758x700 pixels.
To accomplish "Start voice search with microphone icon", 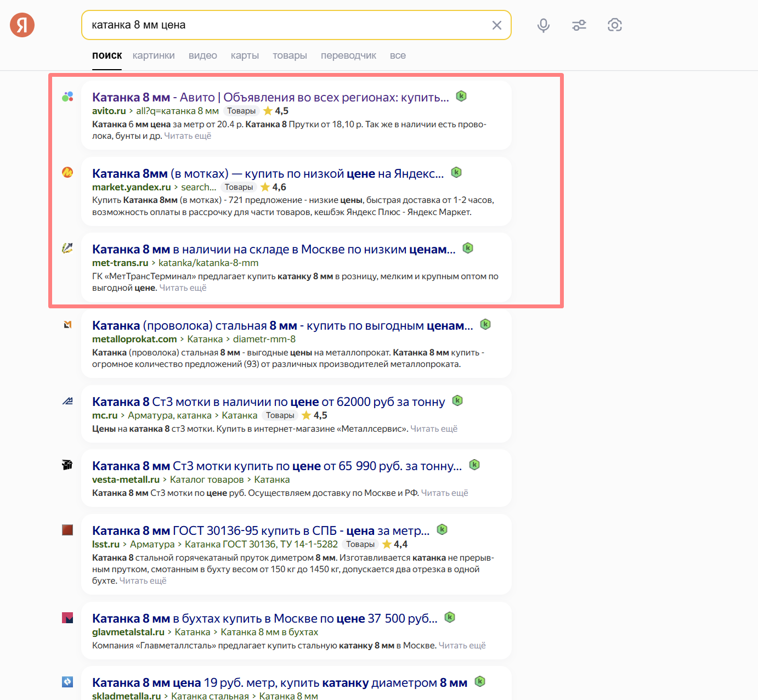I will point(544,25).
